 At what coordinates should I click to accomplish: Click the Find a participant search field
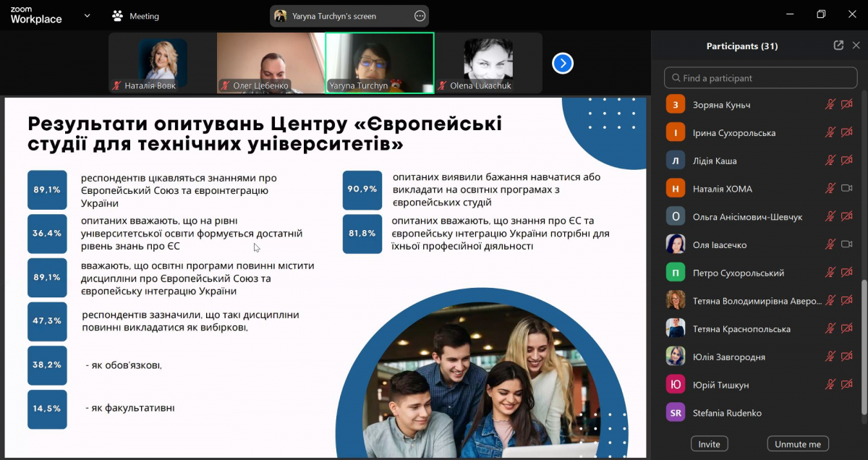tap(760, 77)
